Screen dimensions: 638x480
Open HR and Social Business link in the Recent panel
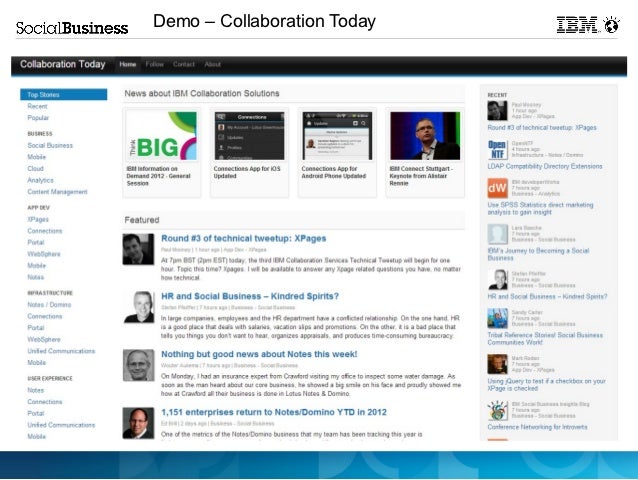click(547, 297)
